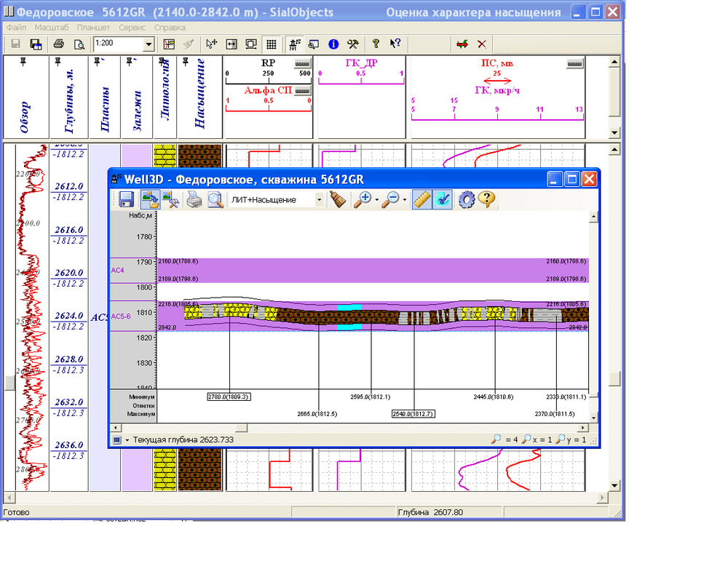Toggle the ruler button in Well3D toolbar
The width and height of the screenshot is (728, 582).
[x=422, y=200]
